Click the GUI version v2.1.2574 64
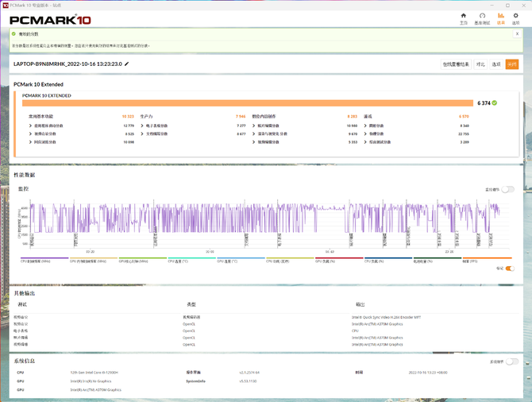Viewport: 532px width, 402px height. tap(249, 373)
